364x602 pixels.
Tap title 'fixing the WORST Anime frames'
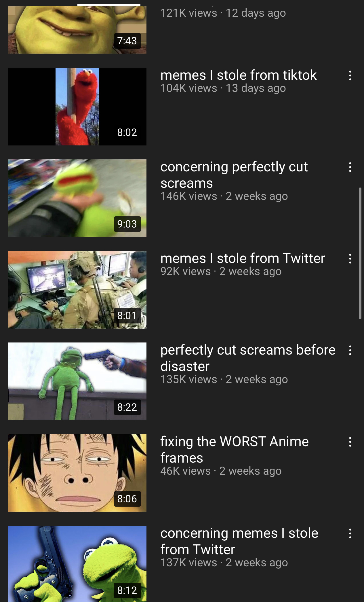pos(235,450)
